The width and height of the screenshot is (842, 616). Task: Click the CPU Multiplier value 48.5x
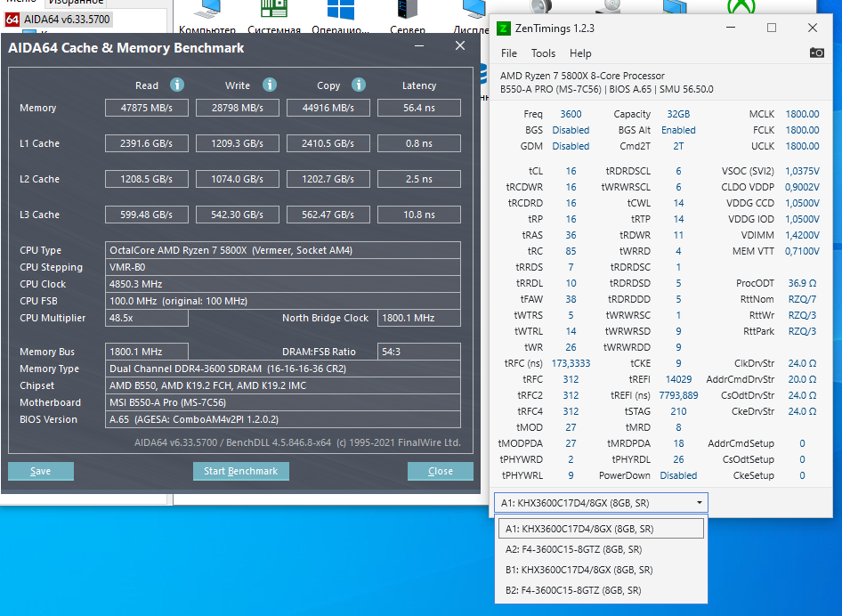tap(147, 318)
